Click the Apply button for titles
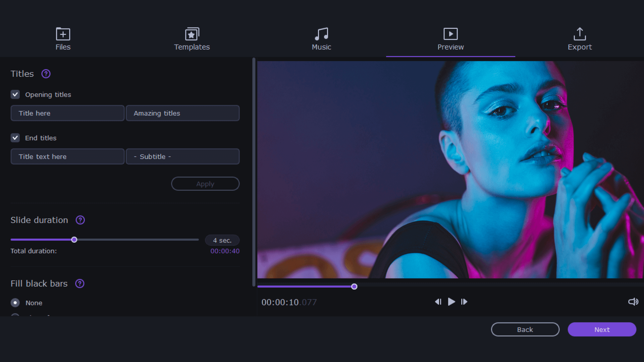 tap(205, 184)
